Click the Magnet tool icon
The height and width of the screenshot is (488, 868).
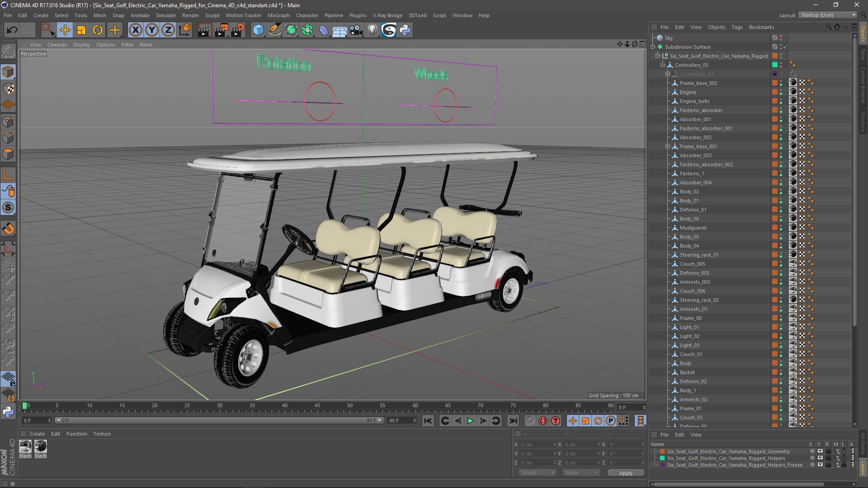click(8, 229)
